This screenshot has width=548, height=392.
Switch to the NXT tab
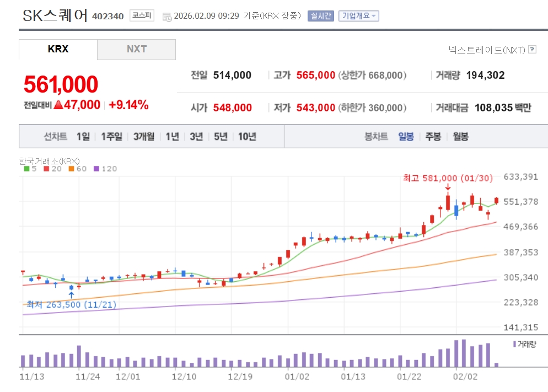pyautogui.click(x=136, y=49)
